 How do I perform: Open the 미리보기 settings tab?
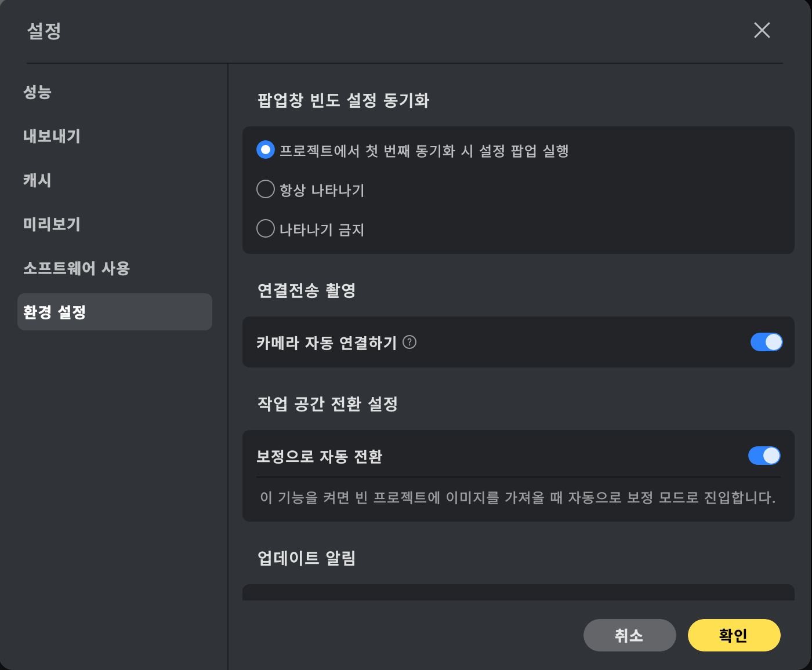point(52,224)
